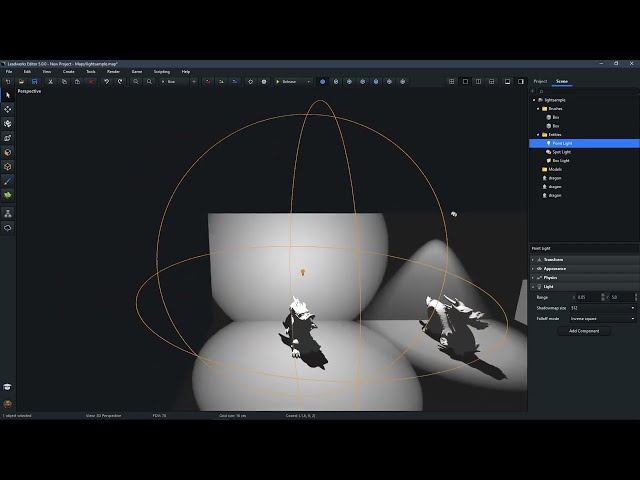This screenshot has width=640, height=480.
Task: Switch to the Project tab
Action: click(540, 81)
